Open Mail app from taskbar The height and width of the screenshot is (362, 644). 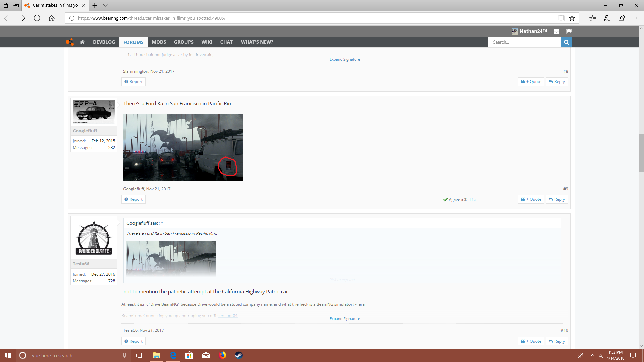click(206, 355)
